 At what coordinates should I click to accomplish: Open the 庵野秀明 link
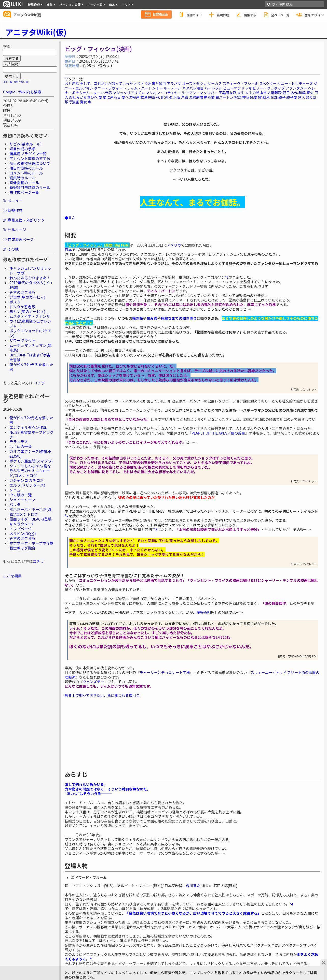pos(204,613)
